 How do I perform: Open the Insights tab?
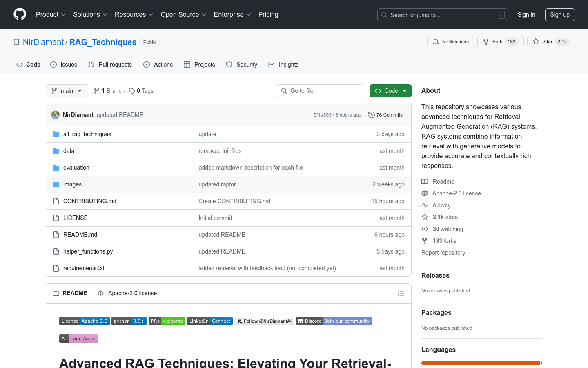tap(283, 65)
